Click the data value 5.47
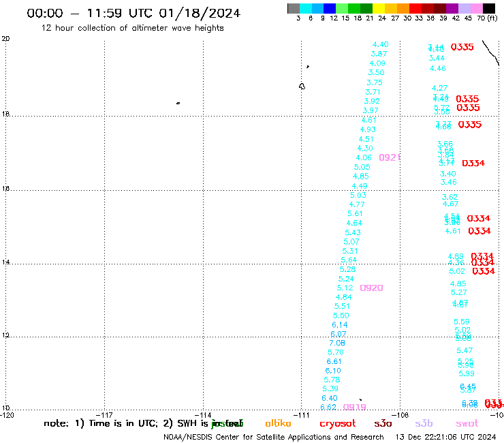The image size is (504, 443). tap(464, 351)
